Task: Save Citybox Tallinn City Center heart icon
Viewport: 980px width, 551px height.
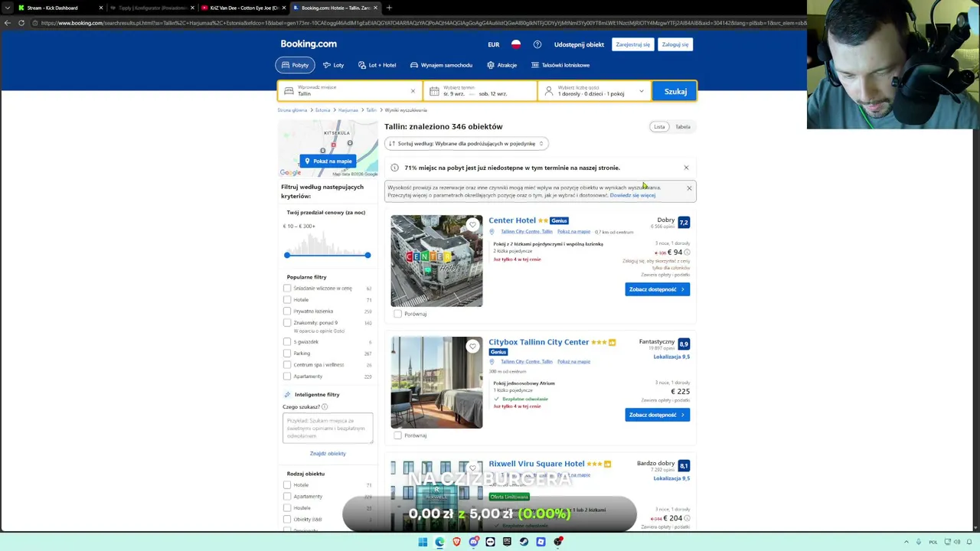Action: (x=472, y=347)
